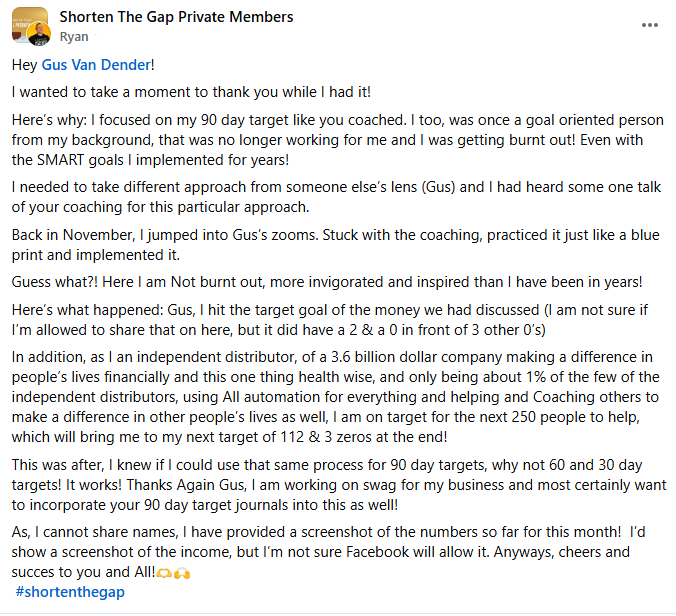Screen dimensions: 676x616
Task: Click the raised hands emoji at post end
Action: pos(182,573)
